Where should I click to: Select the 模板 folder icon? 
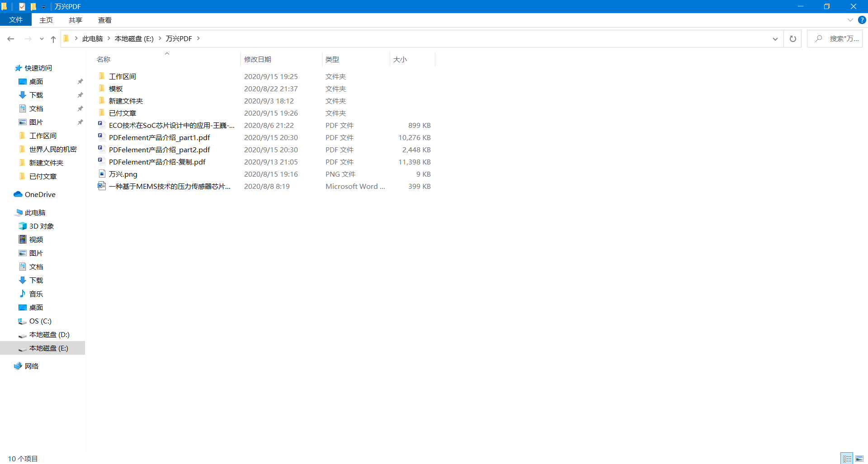[x=102, y=88]
